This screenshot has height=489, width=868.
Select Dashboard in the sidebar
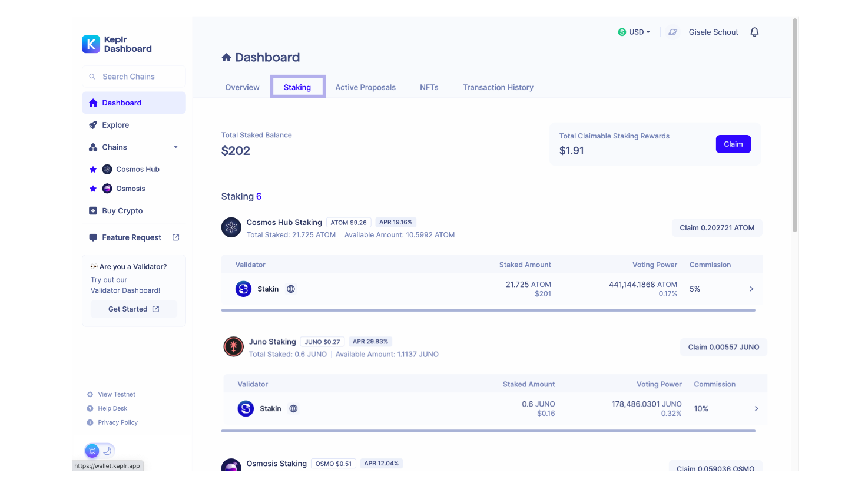[134, 103]
